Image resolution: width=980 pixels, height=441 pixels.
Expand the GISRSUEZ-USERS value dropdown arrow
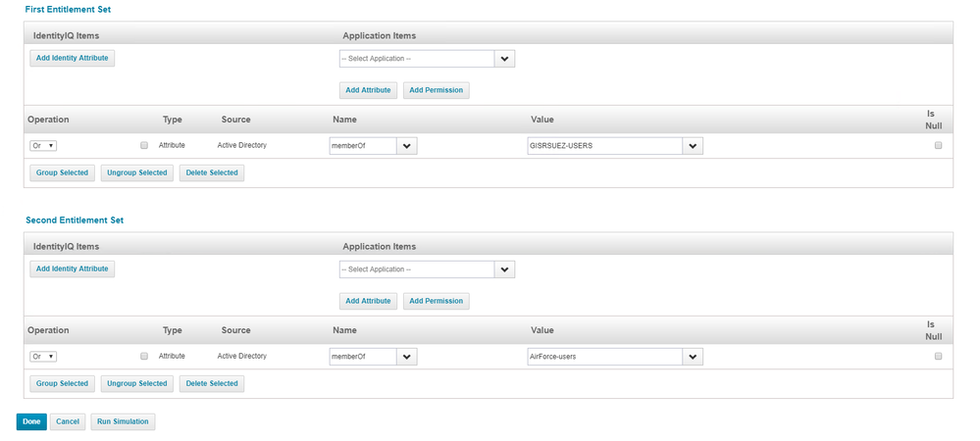[x=694, y=146]
